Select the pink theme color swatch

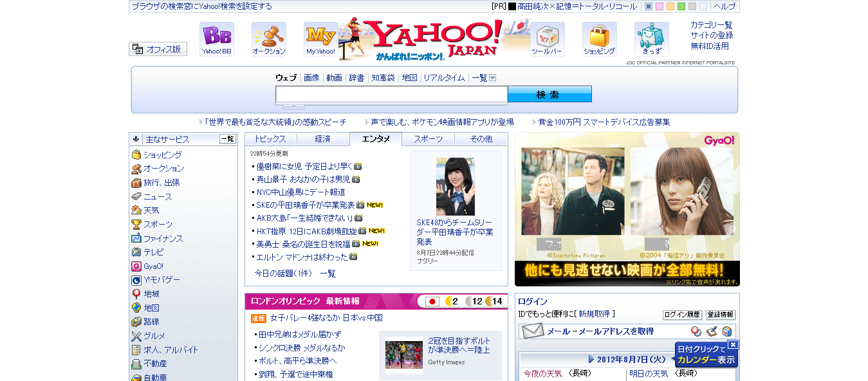[x=660, y=6]
